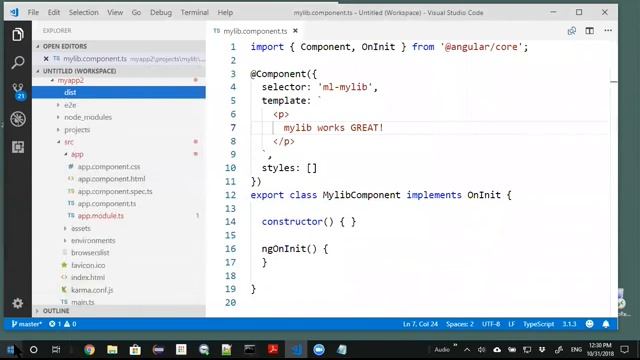Expand the e2e folder
640x360 pixels.
[x=58, y=105]
